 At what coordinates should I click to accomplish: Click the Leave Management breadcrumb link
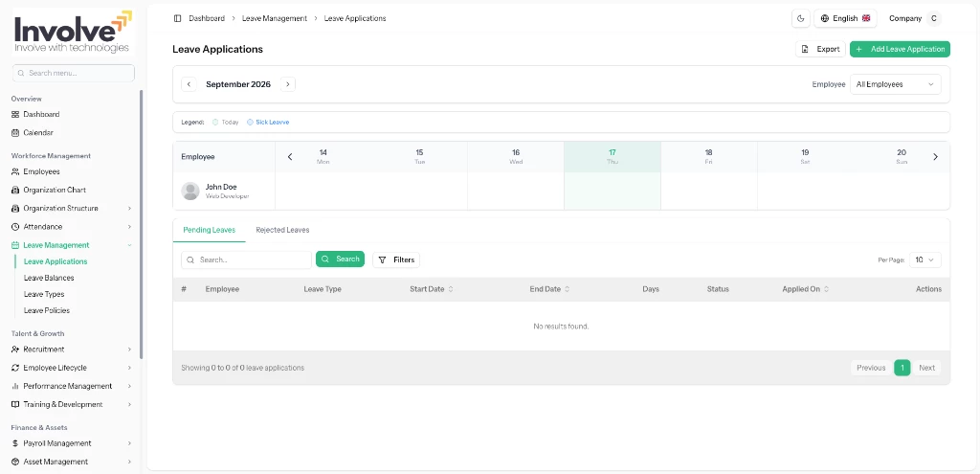275,18
